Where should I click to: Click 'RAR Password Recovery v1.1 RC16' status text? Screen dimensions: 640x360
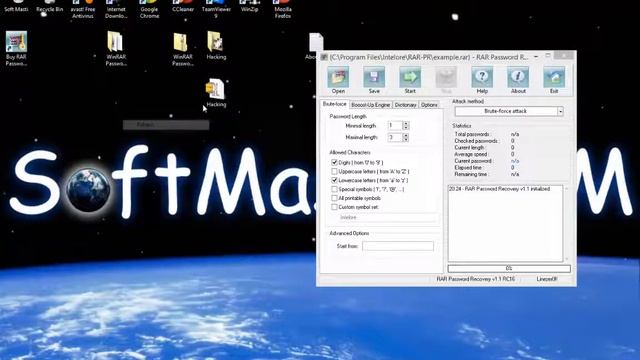(476, 279)
